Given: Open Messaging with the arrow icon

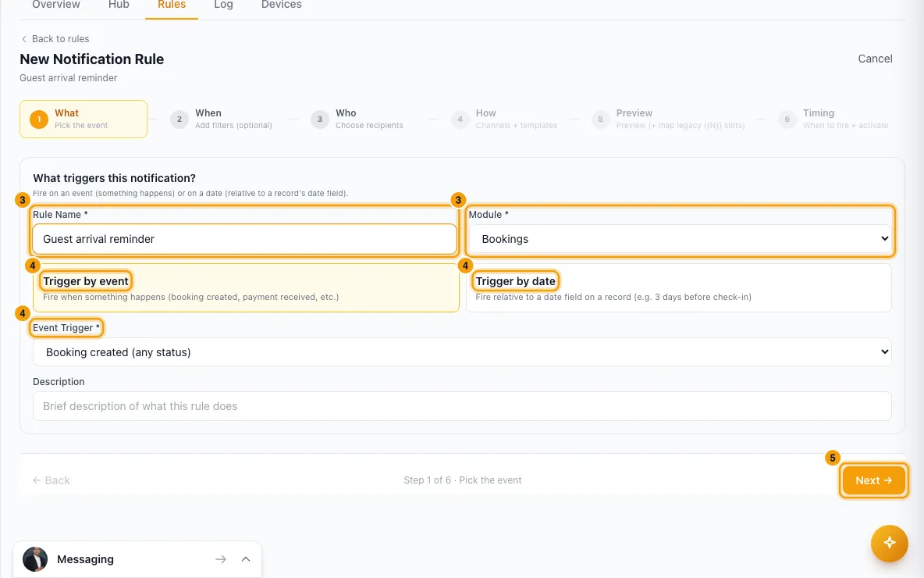Looking at the screenshot, I should (x=220, y=559).
